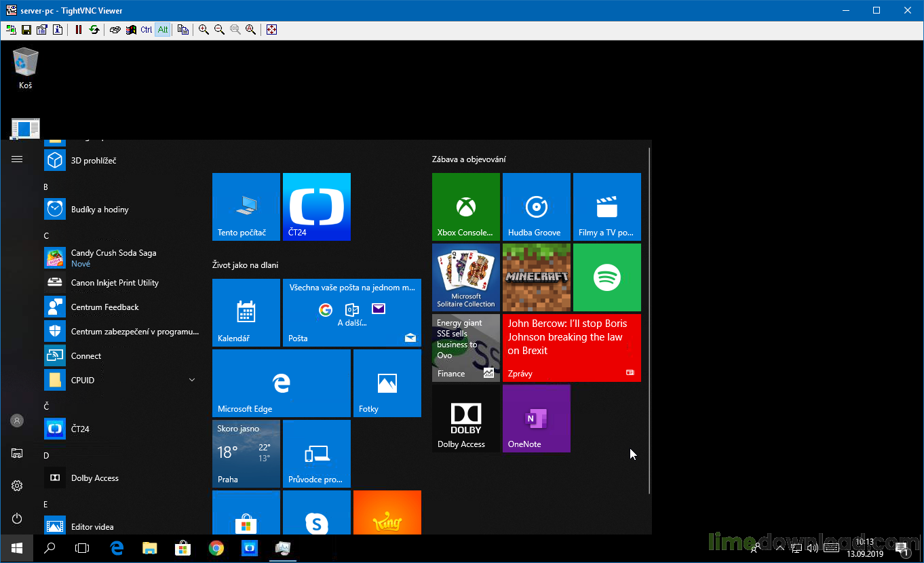924x563 pixels.
Task: Open the ČT24 tile
Action: tap(317, 207)
